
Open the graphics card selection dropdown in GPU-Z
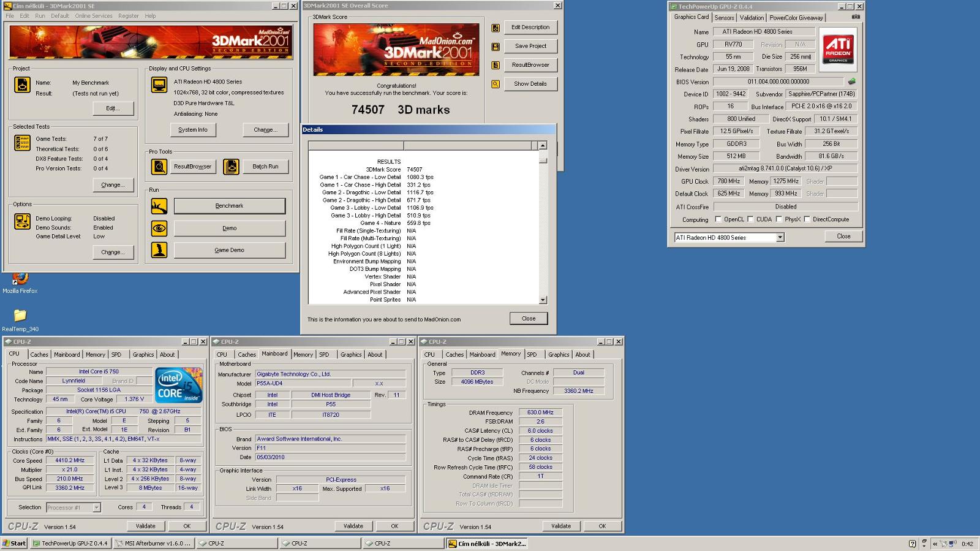780,238
